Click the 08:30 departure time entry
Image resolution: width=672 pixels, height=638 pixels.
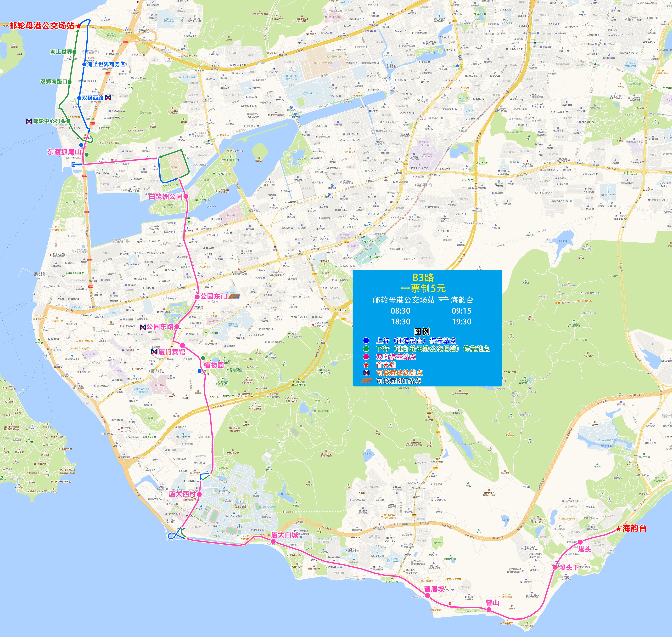click(x=400, y=310)
